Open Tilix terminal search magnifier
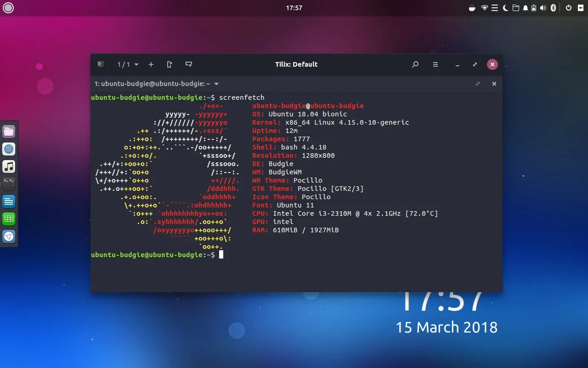588x368 pixels. pos(415,64)
